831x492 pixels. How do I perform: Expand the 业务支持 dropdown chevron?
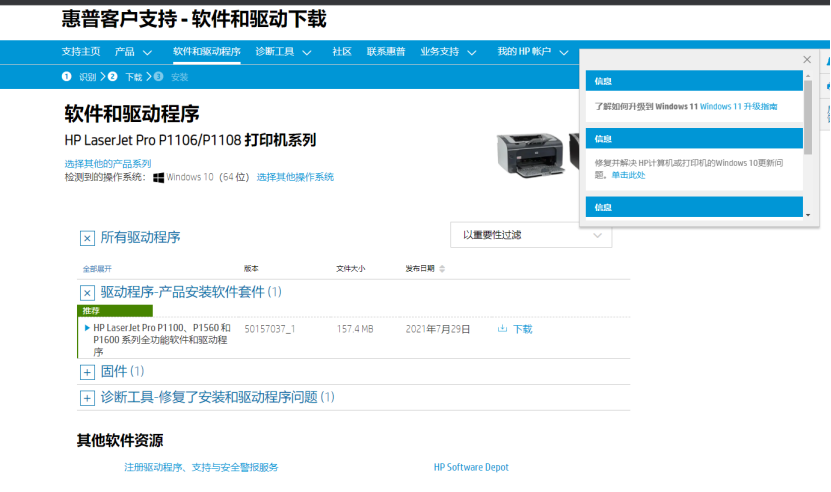click(472, 52)
